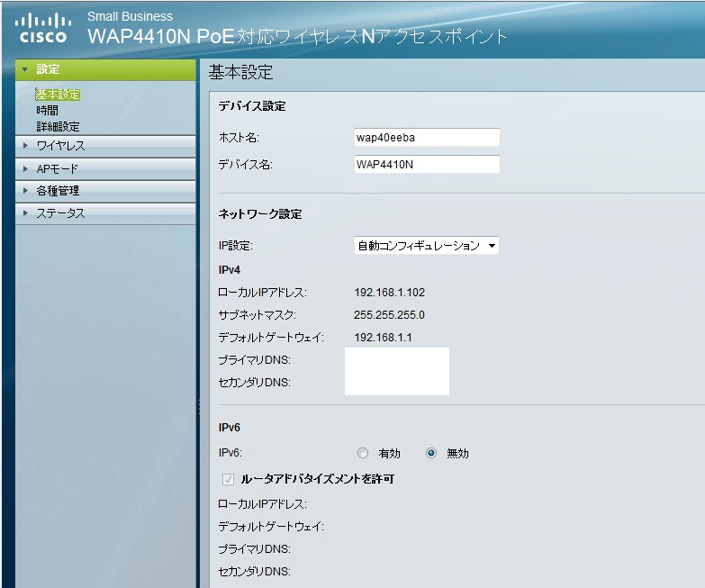Edit the ホスト名 field wap40eeba
The width and height of the screenshot is (705, 588).
pos(427,138)
